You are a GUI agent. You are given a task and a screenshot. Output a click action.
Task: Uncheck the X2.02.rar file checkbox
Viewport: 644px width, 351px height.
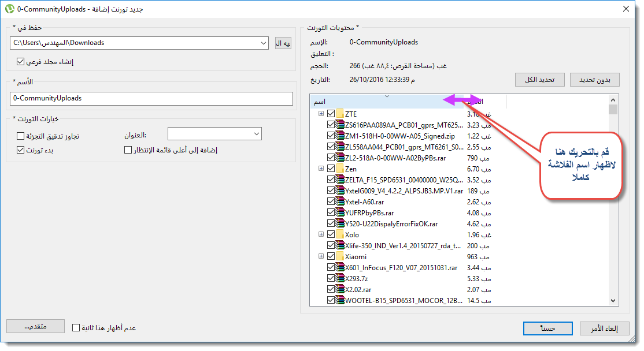click(331, 289)
